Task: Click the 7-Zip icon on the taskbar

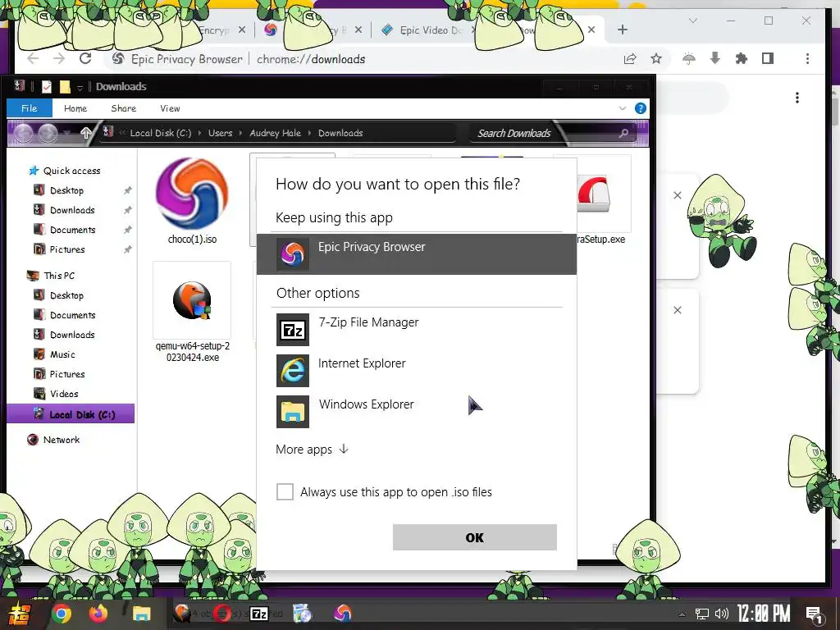Action: tap(259, 614)
